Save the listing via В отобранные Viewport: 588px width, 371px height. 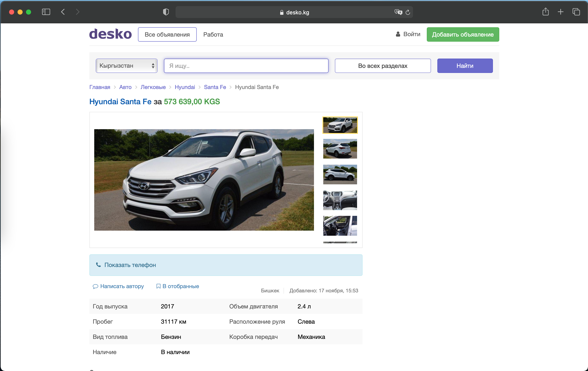click(x=181, y=286)
